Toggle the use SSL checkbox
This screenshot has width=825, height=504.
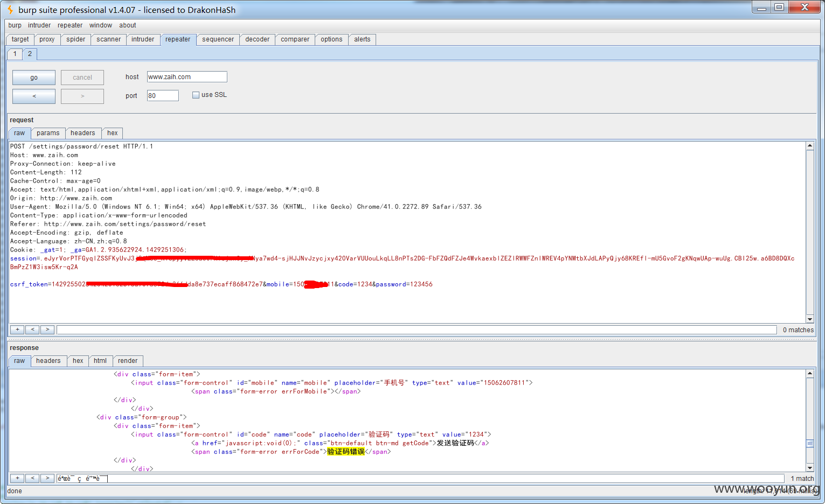pos(196,95)
